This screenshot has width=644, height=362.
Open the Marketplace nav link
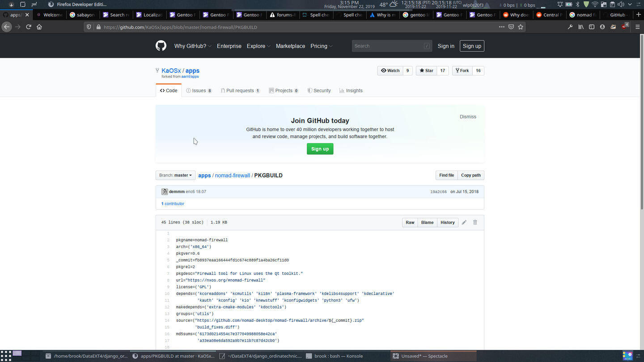(290, 46)
